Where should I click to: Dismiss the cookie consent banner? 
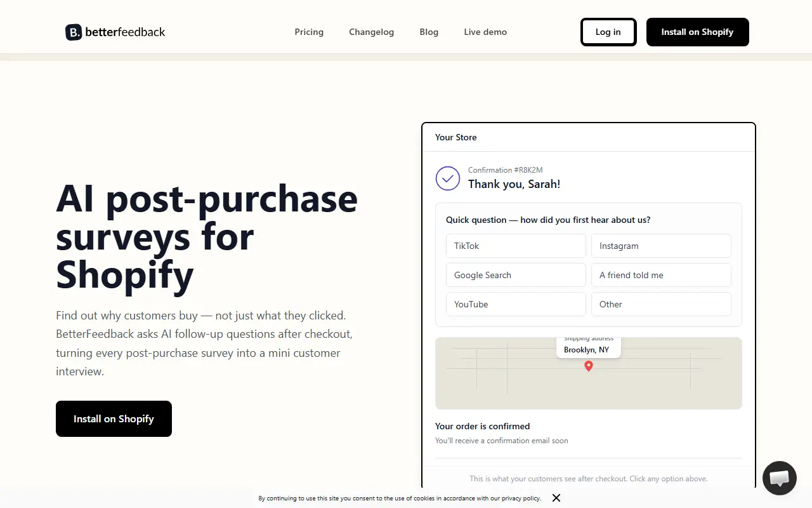coord(556,498)
